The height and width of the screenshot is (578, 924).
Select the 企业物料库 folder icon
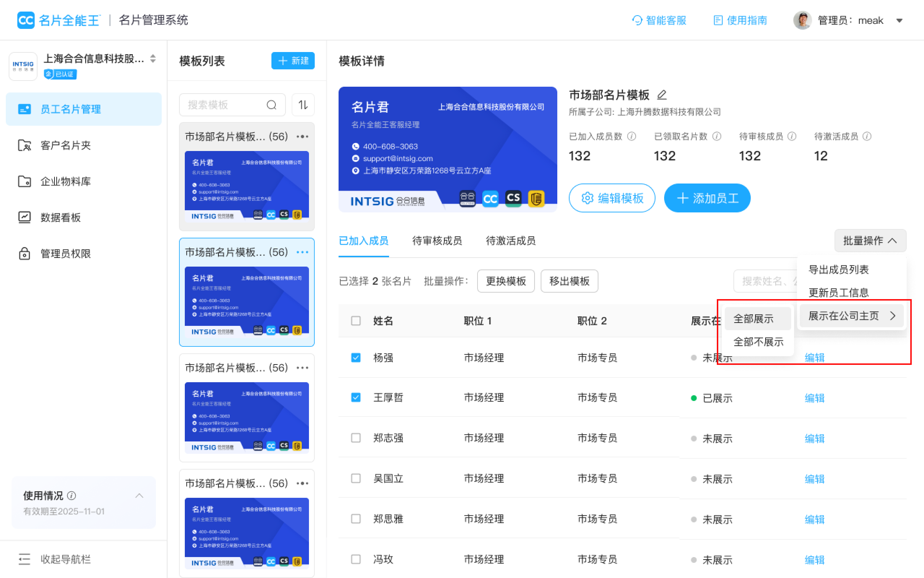tap(25, 181)
